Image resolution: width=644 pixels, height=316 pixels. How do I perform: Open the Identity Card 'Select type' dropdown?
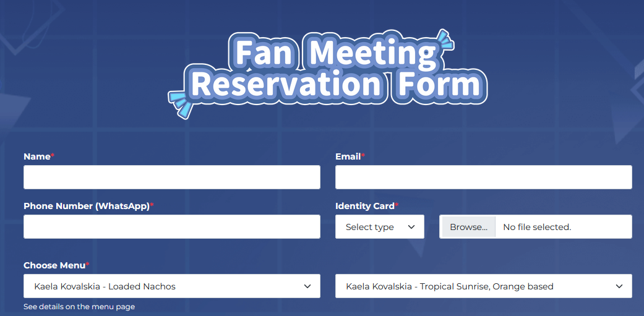pyautogui.click(x=379, y=226)
